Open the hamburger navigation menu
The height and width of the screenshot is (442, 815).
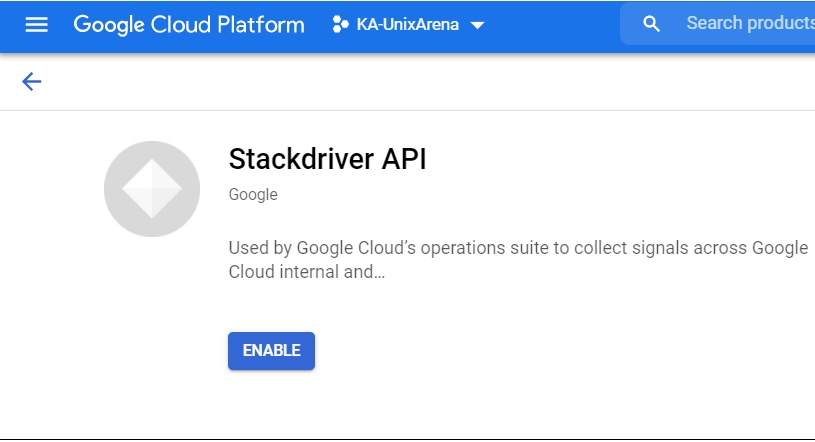pos(36,24)
